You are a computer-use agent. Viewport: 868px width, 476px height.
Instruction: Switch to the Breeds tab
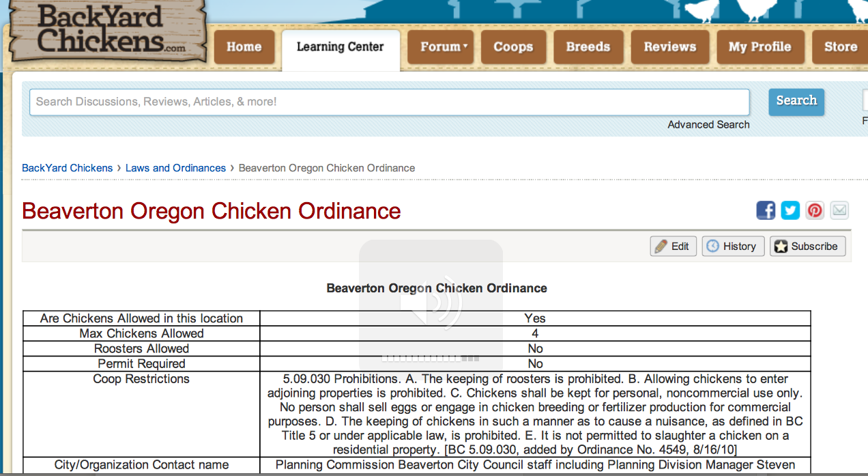[588, 47]
